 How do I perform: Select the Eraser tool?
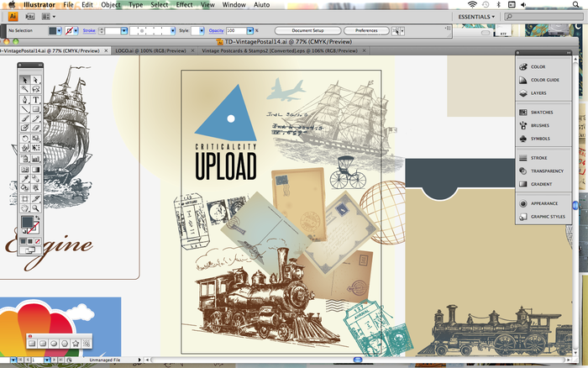pos(35,128)
